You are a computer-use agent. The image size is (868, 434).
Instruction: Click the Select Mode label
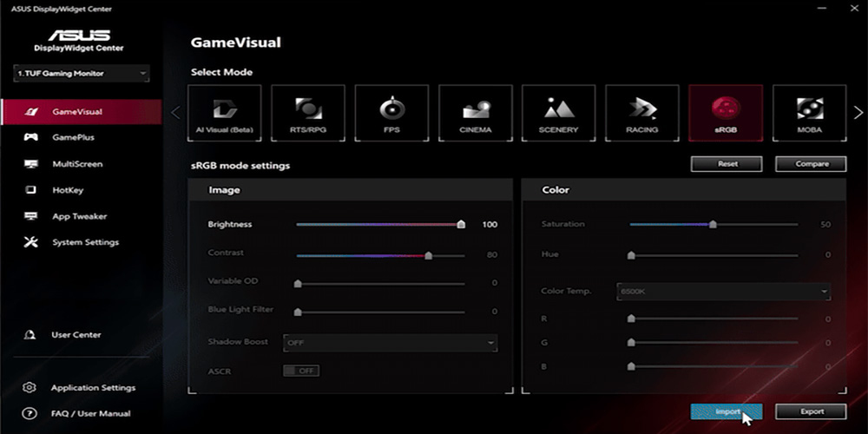221,73
